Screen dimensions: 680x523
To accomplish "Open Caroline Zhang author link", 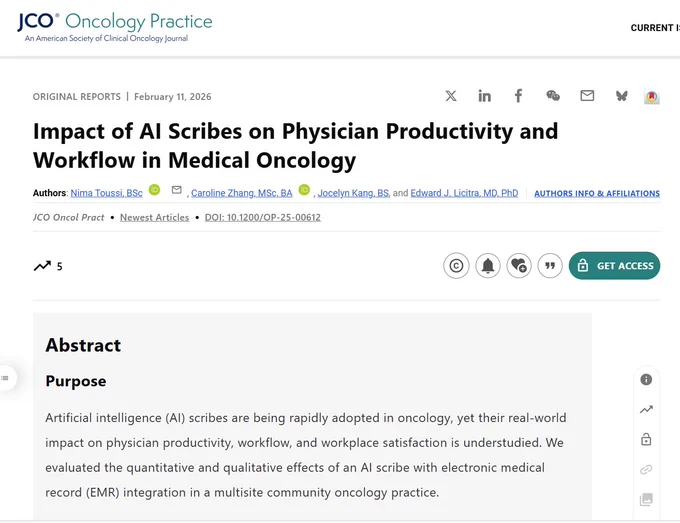I will (242, 193).
